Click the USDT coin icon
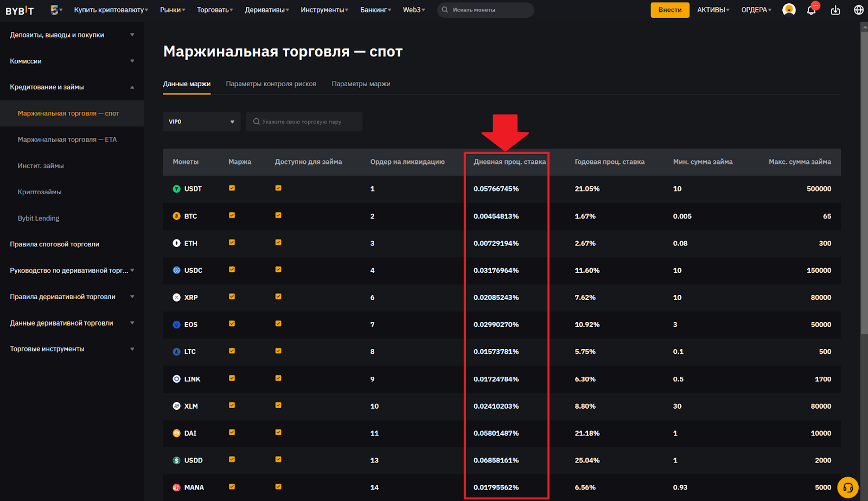This screenshot has height=501, width=868. pyautogui.click(x=176, y=189)
